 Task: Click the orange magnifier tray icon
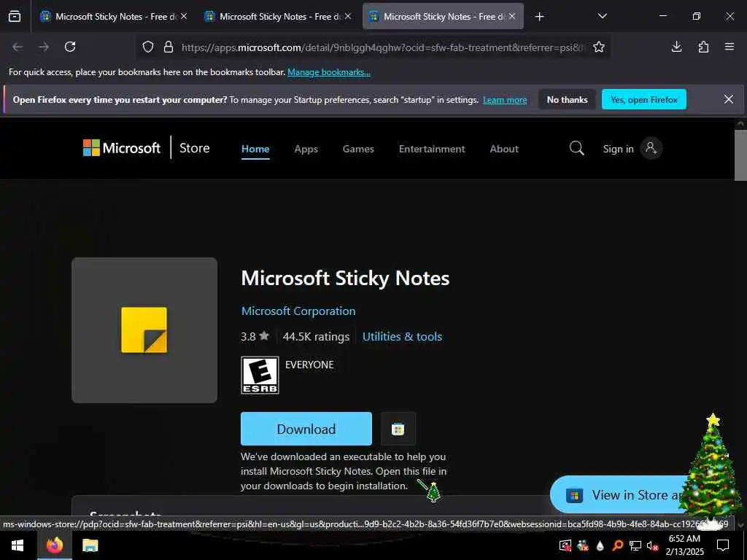(x=618, y=545)
